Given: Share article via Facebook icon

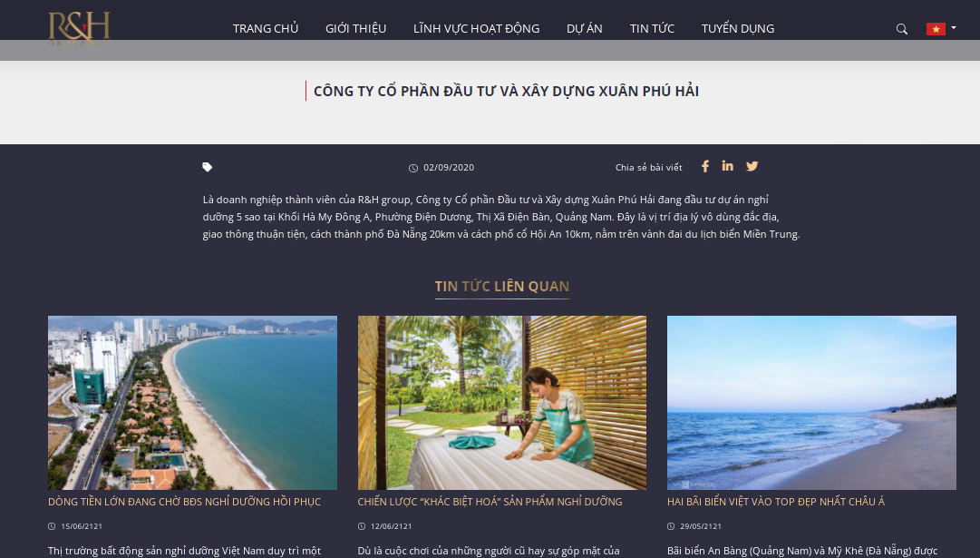Looking at the screenshot, I should [x=705, y=166].
